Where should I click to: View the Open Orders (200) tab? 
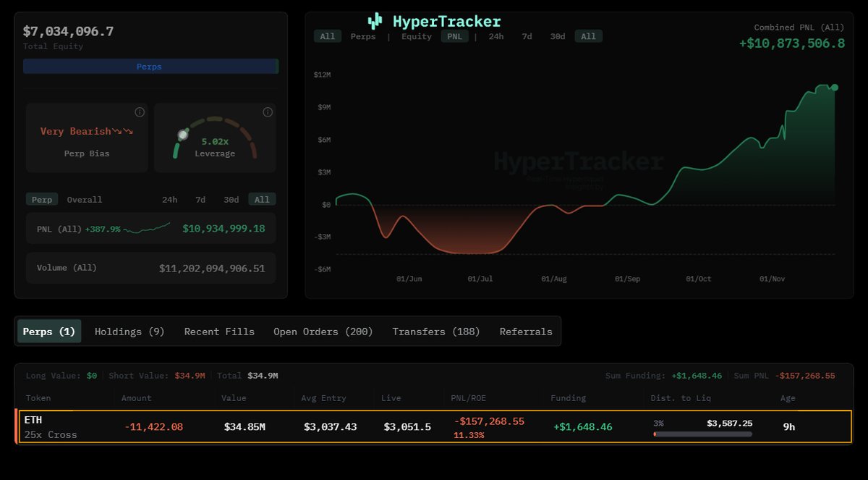(323, 331)
